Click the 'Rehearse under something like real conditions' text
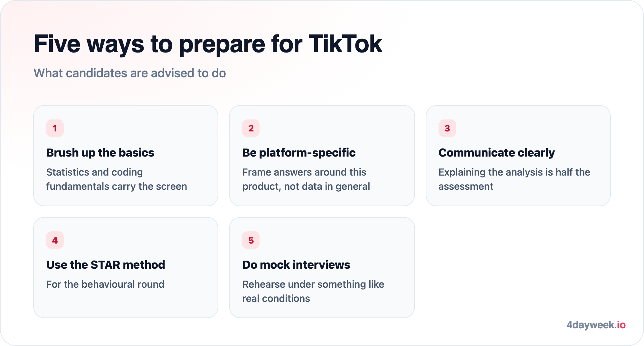 click(313, 291)
